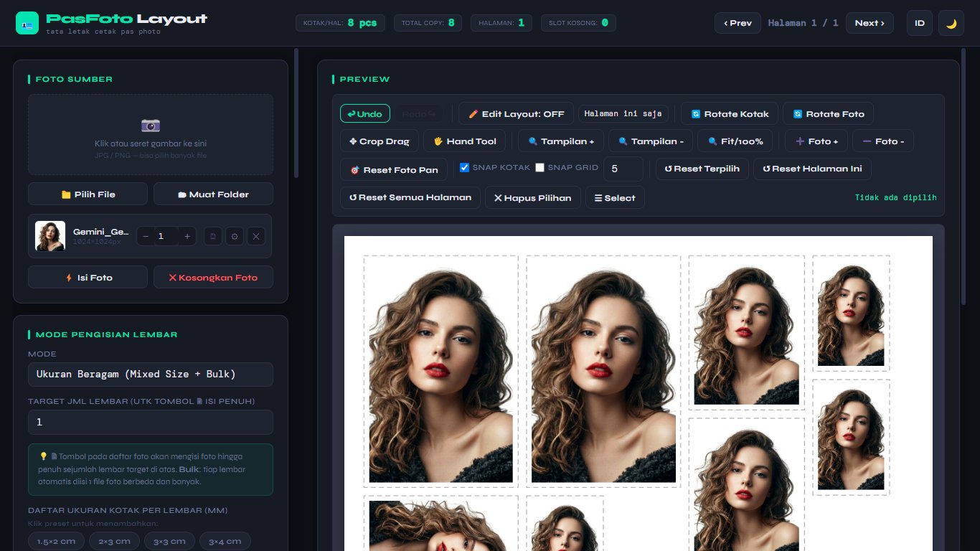The width and height of the screenshot is (980, 551).
Task: Open the Mode dropdown 'Ukuran Beragam'
Action: [x=151, y=375]
